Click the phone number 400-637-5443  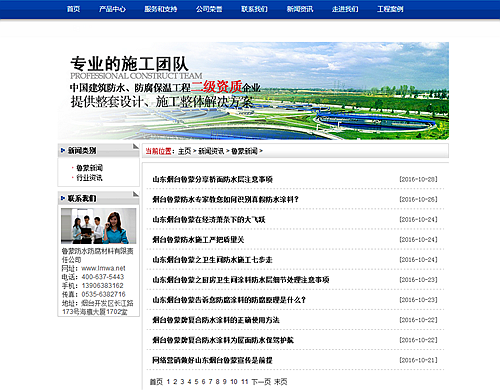[103, 277]
